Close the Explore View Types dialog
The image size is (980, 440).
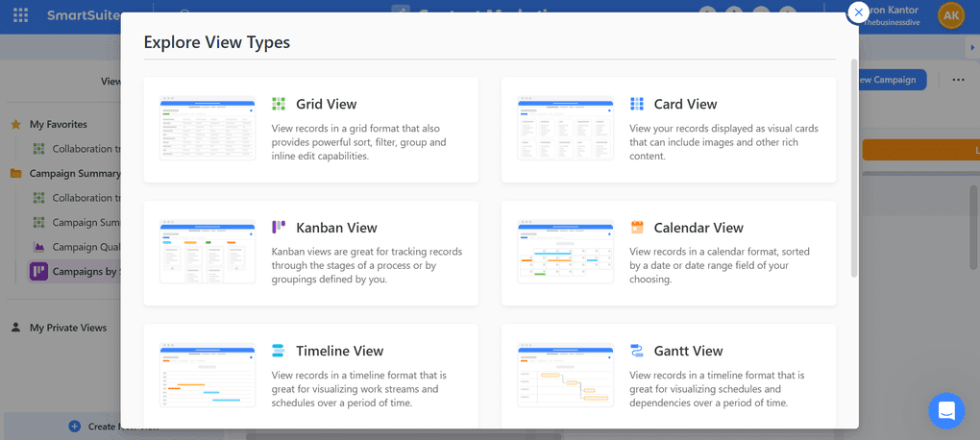click(x=858, y=12)
